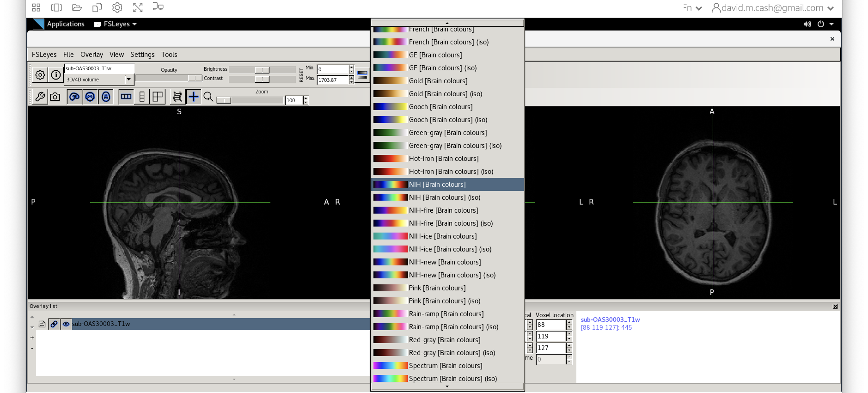Image resolution: width=868 pixels, height=393 pixels.
Task: Select Green-gray [Brain colours] entry
Action: 447,133
